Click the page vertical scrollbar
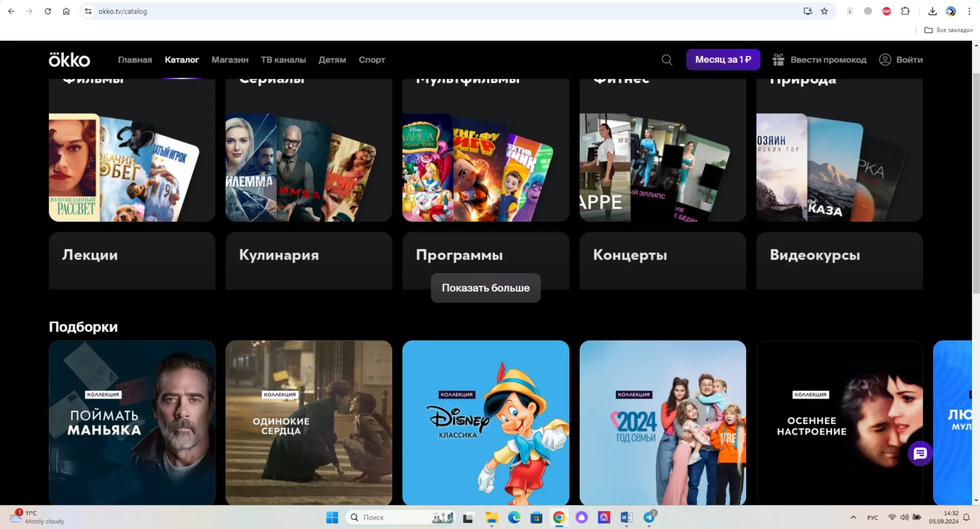980x529 pixels. [976, 184]
